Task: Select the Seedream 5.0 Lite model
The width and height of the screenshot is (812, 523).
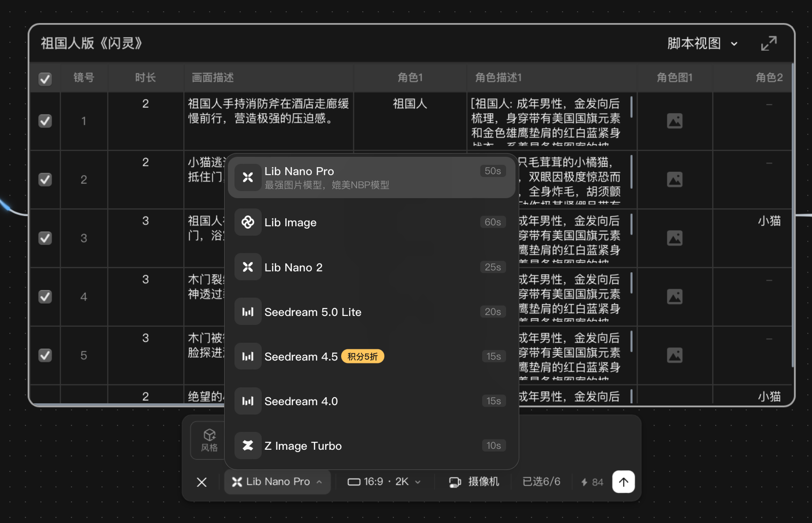Action: pyautogui.click(x=371, y=312)
